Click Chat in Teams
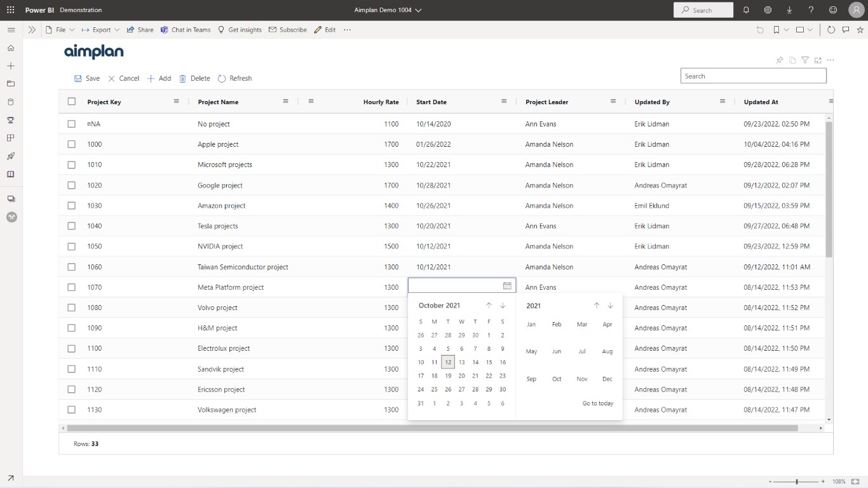 [186, 30]
